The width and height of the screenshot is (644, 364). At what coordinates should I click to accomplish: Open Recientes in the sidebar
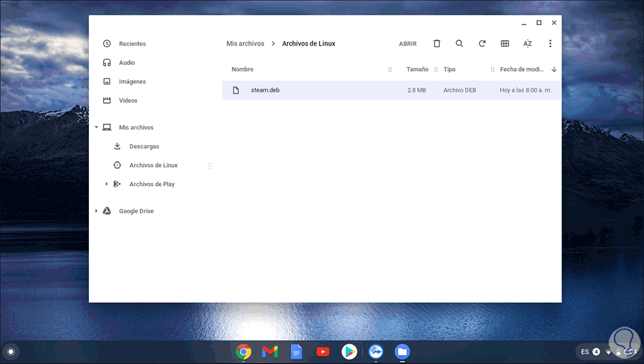(x=132, y=44)
